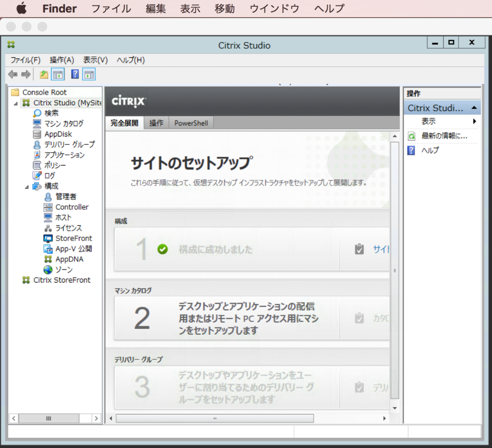This screenshot has width=492, height=448.
Task: Click the blue Help toolbar icon
Action: click(75, 74)
